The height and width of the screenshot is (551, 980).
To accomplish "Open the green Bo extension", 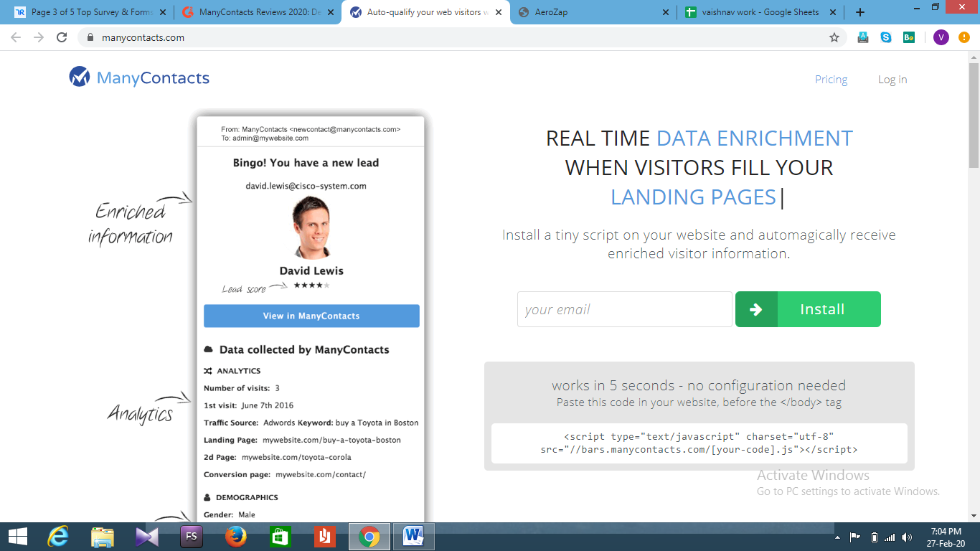I will (x=909, y=37).
